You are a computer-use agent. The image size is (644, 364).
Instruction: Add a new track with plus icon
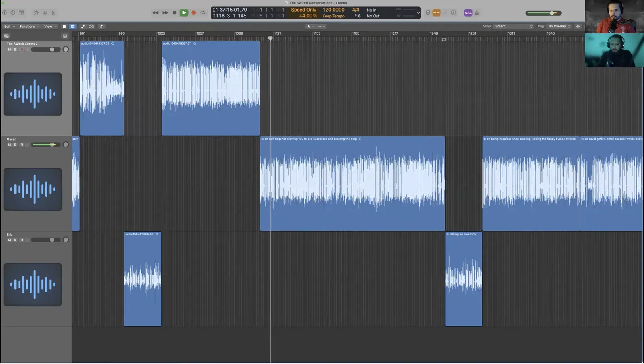click(x=6, y=36)
